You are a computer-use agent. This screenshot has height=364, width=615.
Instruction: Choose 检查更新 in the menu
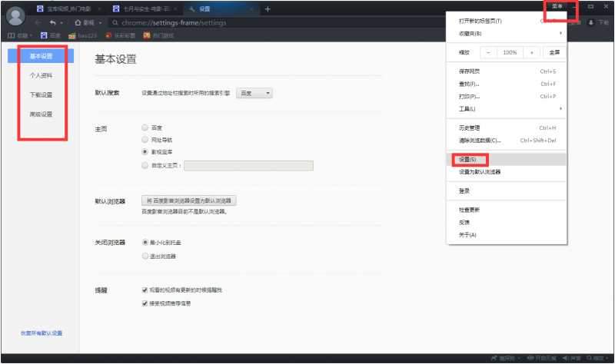tap(506, 210)
